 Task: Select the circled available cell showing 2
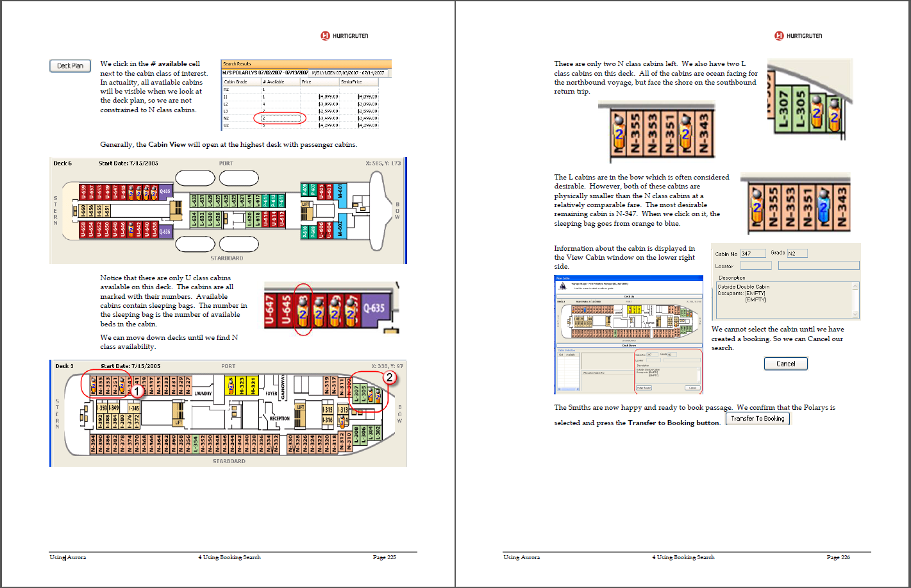click(281, 119)
